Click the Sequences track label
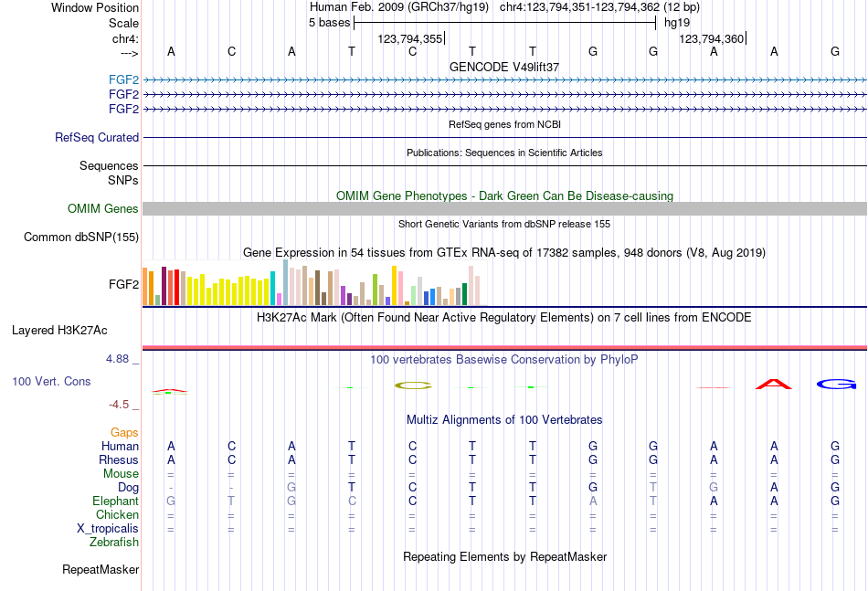The image size is (868, 591). tap(109, 165)
